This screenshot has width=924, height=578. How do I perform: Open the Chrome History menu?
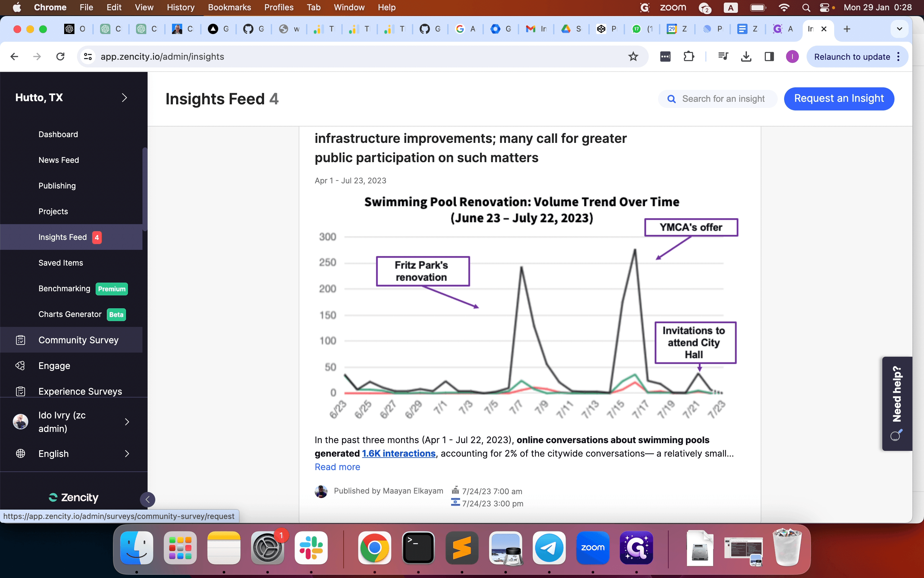click(x=181, y=8)
